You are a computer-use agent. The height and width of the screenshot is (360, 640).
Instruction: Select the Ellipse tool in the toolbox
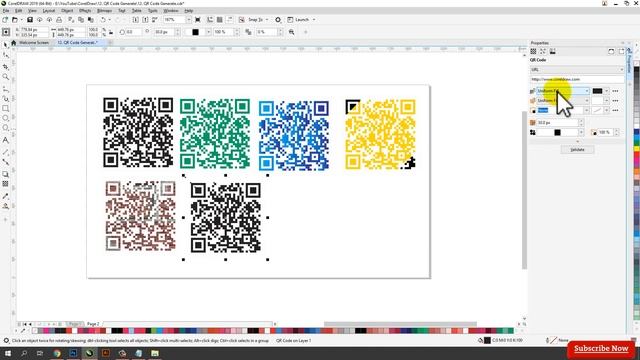[5, 118]
